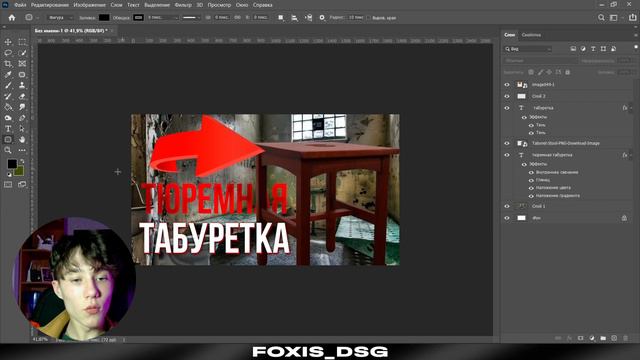Switch to the second Layers-panel tab
This screenshot has width=640, height=360.
[x=531, y=35]
